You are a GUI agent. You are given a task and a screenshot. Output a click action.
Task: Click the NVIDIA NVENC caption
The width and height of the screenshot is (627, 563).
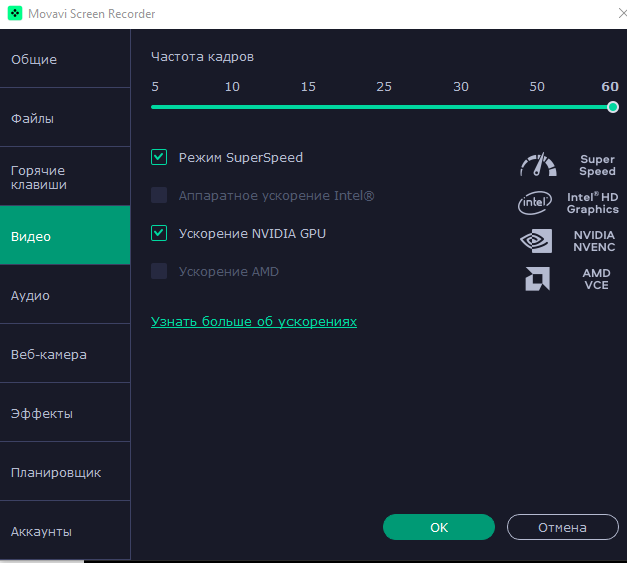[594, 241]
